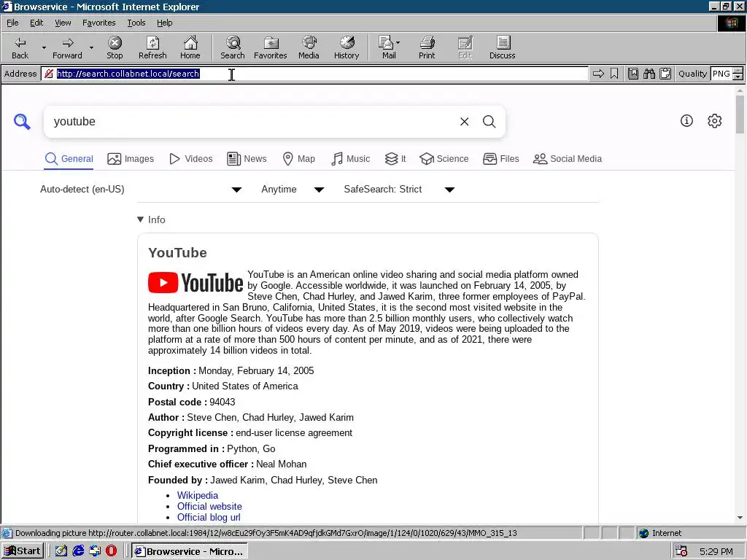Open the Favorites toolbar pane

click(271, 47)
